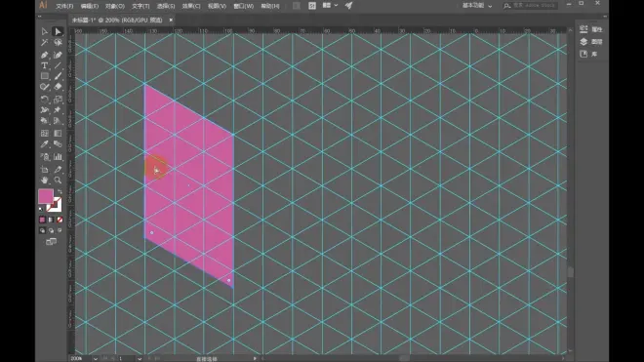Viewport: 644px width, 362px height.
Task: Click the rocket GPU performance icon
Action: click(x=348, y=5)
